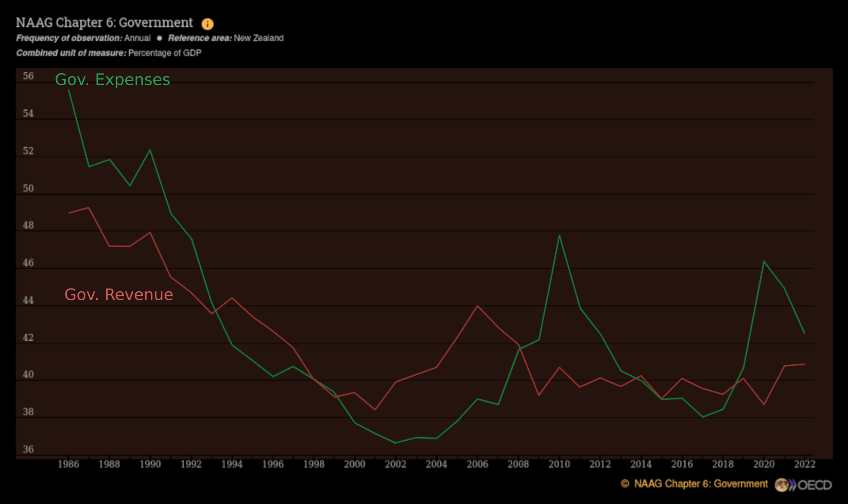Click the 2022 x-axis label

(805, 464)
